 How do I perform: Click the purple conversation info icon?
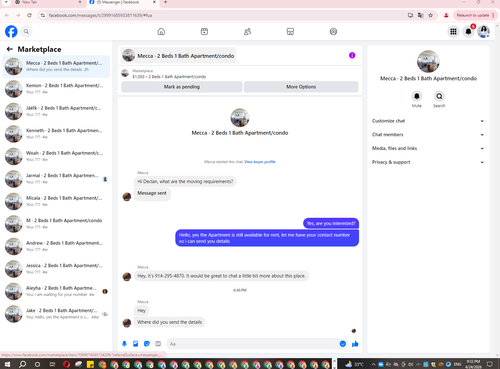click(352, 55)
